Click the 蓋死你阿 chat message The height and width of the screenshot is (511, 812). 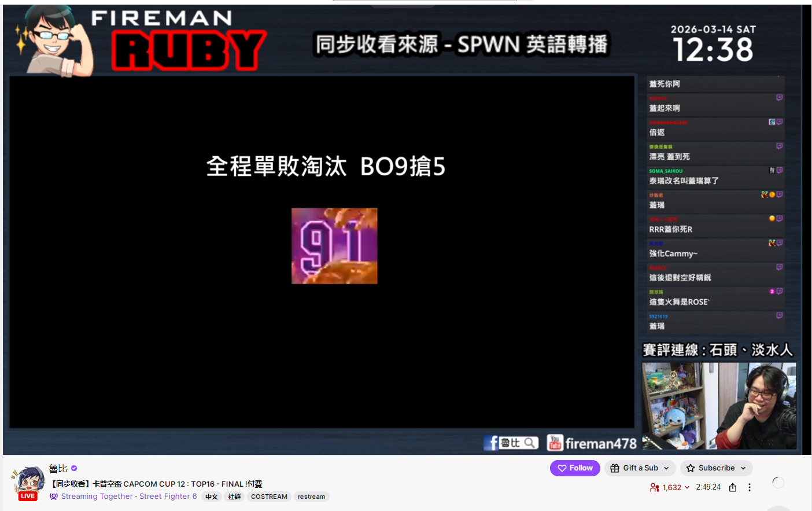(665, 84)
